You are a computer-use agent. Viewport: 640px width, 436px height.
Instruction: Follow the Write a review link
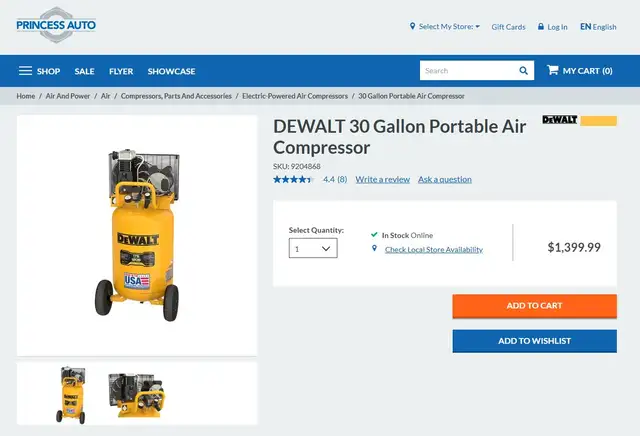tap(382, 179)
